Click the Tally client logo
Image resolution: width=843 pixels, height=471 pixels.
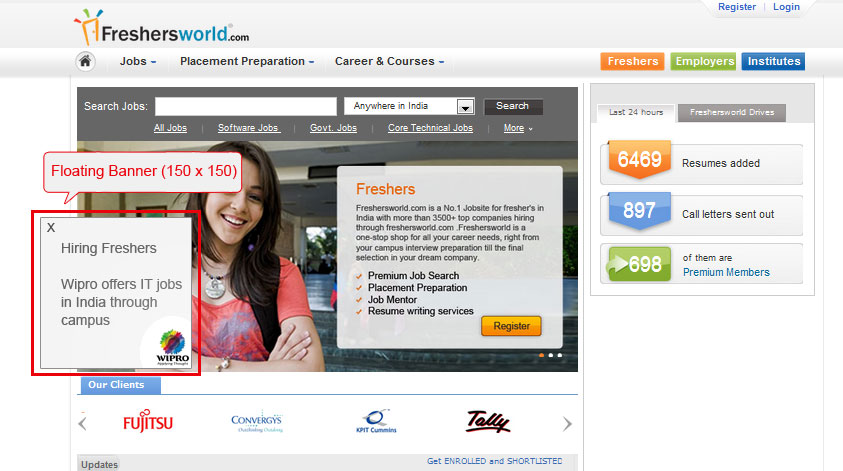pyautogui.click(x=488, y=422)
